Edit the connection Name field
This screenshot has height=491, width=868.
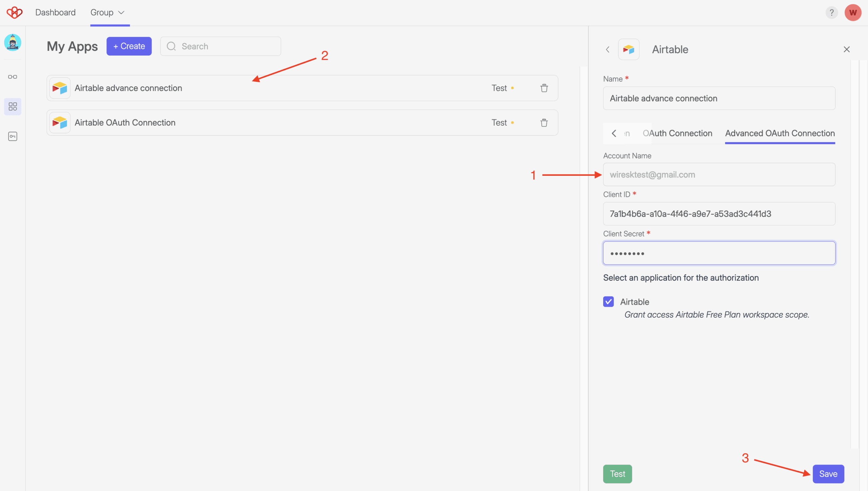click(x=719, y=98)
